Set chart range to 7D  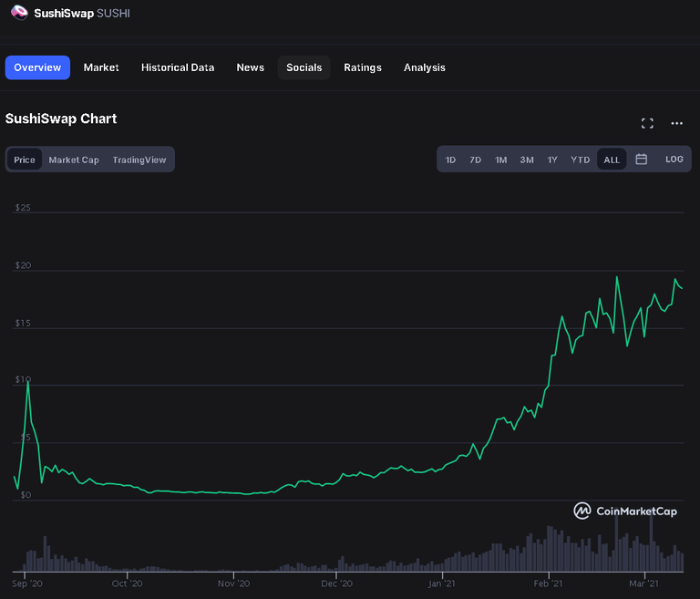click(475, 160)
